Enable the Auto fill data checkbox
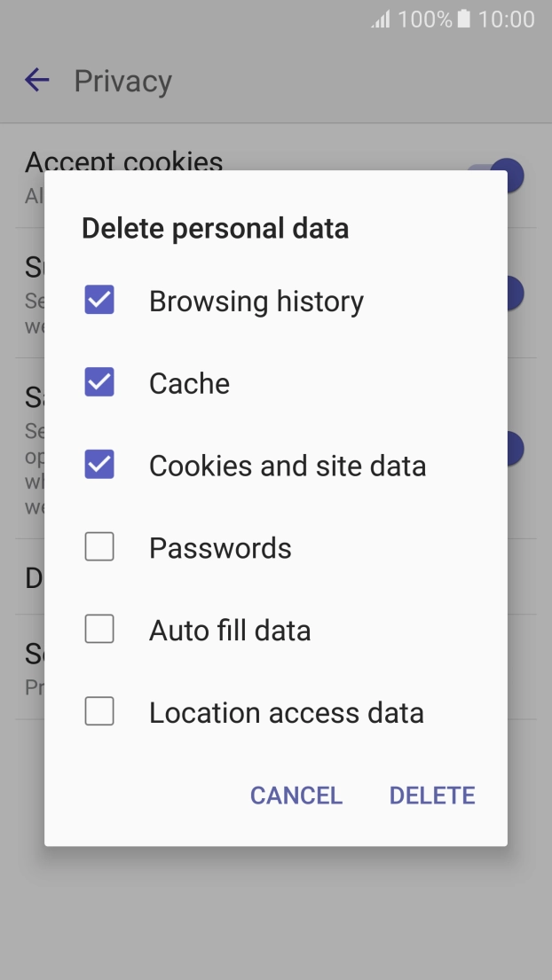Viewport: 552px width, 980px height. pos(99,631)
